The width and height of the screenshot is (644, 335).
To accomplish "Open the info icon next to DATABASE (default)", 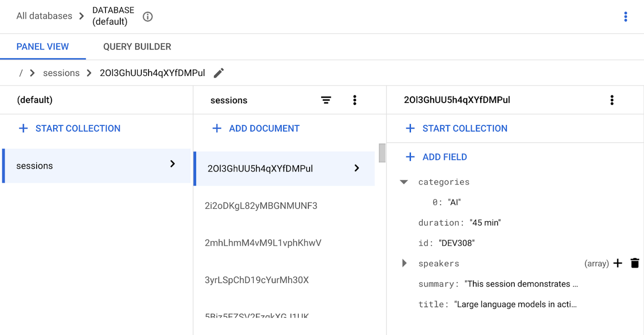I will (x=147, y=17).
